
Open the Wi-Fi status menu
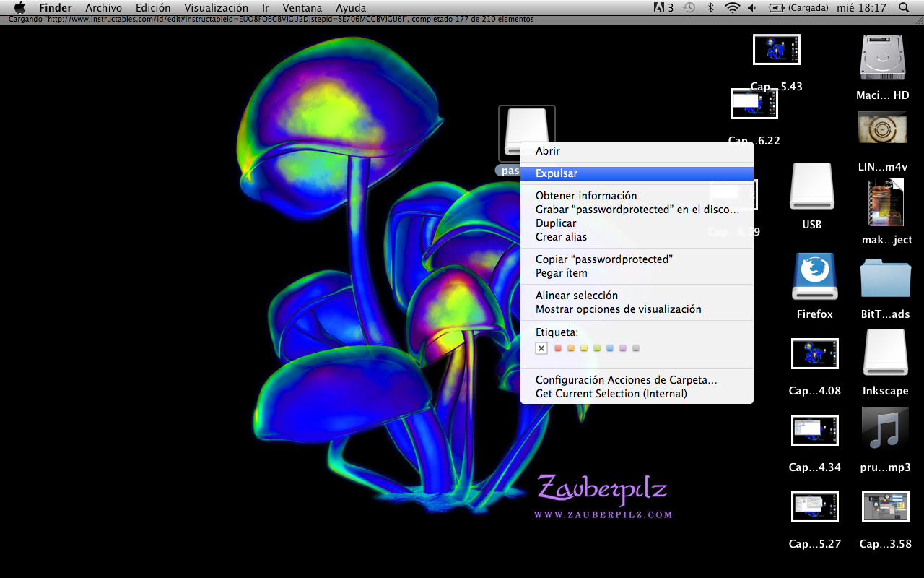[733, 7]
